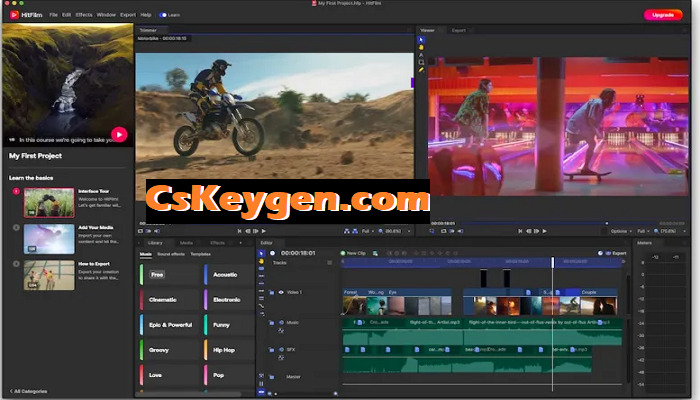Step forward one frame in Viewer
This screenshot has width=700, height=400.
(537, 231)
